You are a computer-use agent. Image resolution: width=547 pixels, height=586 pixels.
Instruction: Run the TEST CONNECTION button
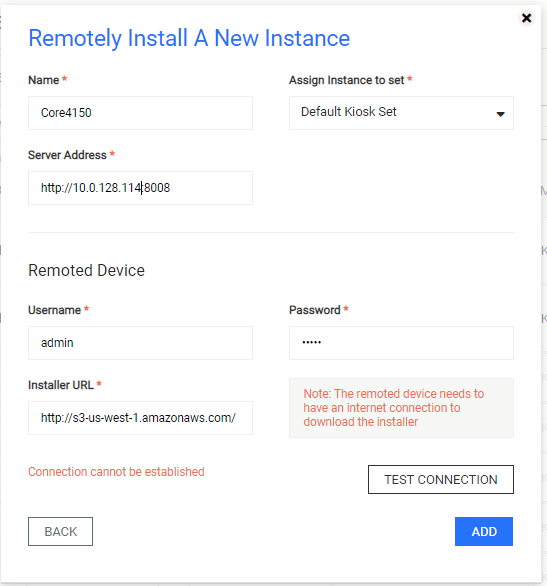coord(441,479)
